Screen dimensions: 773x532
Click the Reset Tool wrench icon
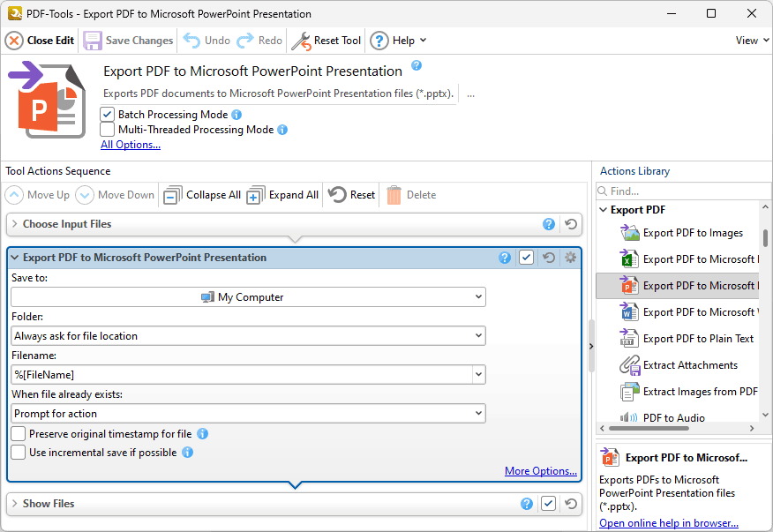coord(301,41)
